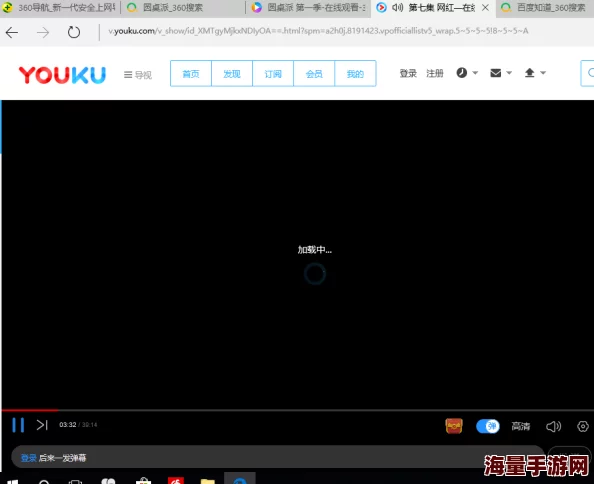Skip to the next episode
This screenshot has height=484, width=594.
(x=42, y=425)
